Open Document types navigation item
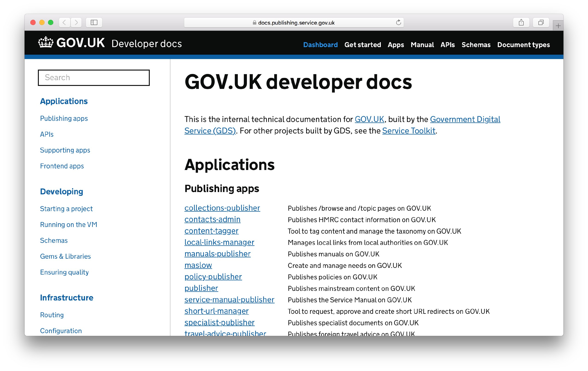 point(523,45)
